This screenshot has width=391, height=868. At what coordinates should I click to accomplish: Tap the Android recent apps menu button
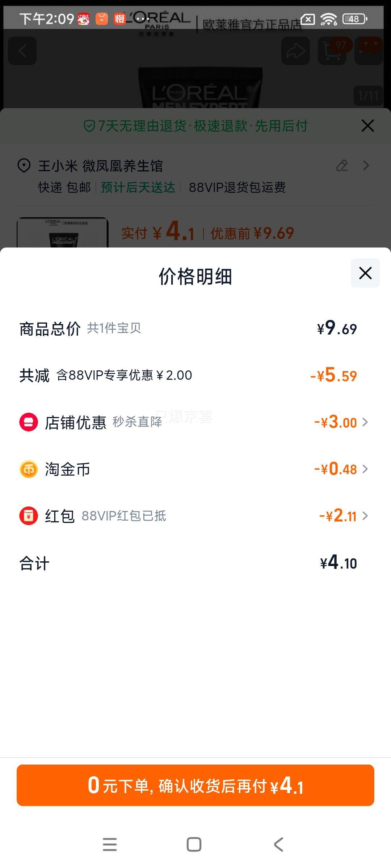pyautogui.click(x=110, y=844)
